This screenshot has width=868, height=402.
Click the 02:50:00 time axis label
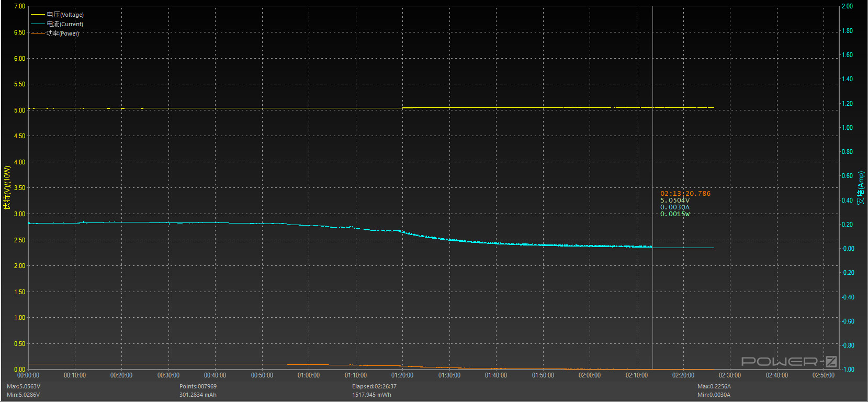824,375
